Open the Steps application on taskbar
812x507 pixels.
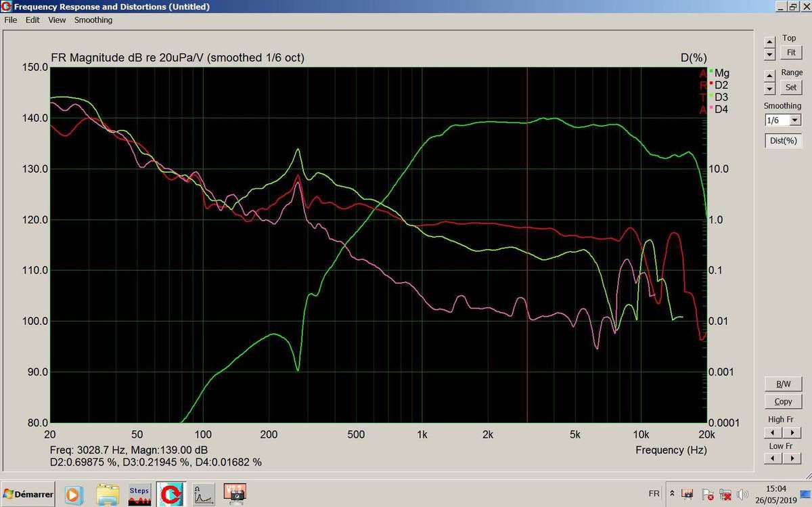point(139,494)
